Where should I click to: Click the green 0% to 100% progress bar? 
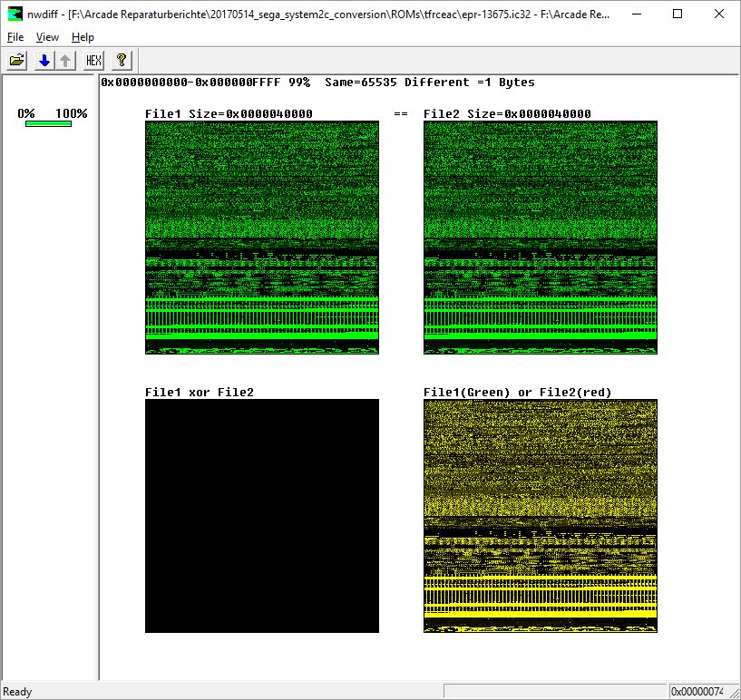tap(48, 123)
